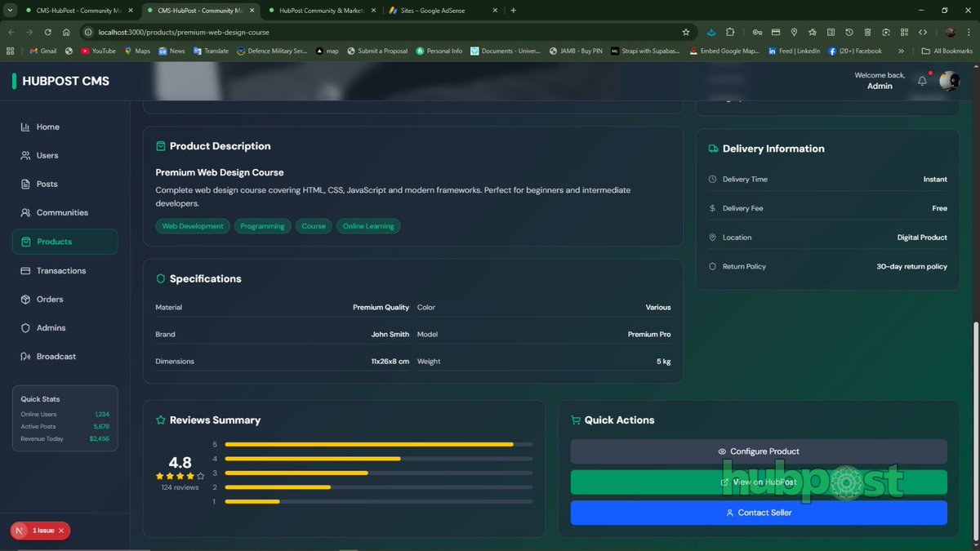Click the Programming tag
This screenshot has width=980, height=551.
tap(262, 226)
